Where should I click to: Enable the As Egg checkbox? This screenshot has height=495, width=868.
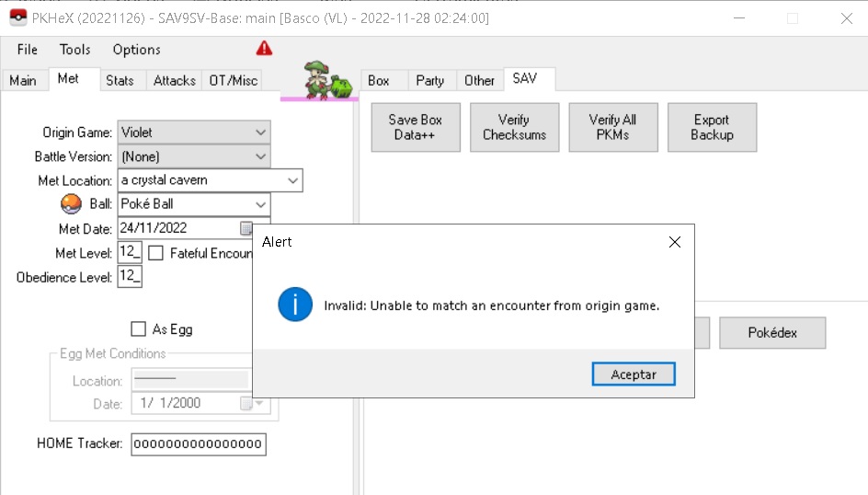pos(139,328)
